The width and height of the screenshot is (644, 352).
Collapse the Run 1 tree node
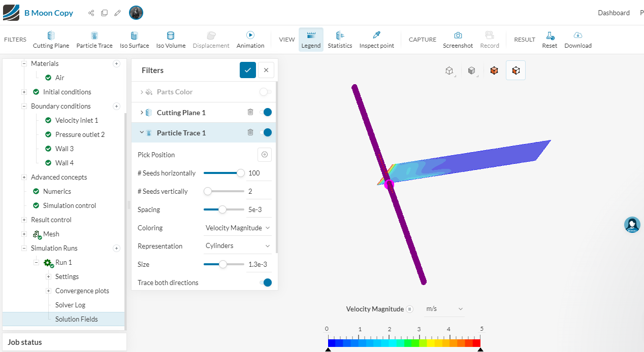click(36, 262)
